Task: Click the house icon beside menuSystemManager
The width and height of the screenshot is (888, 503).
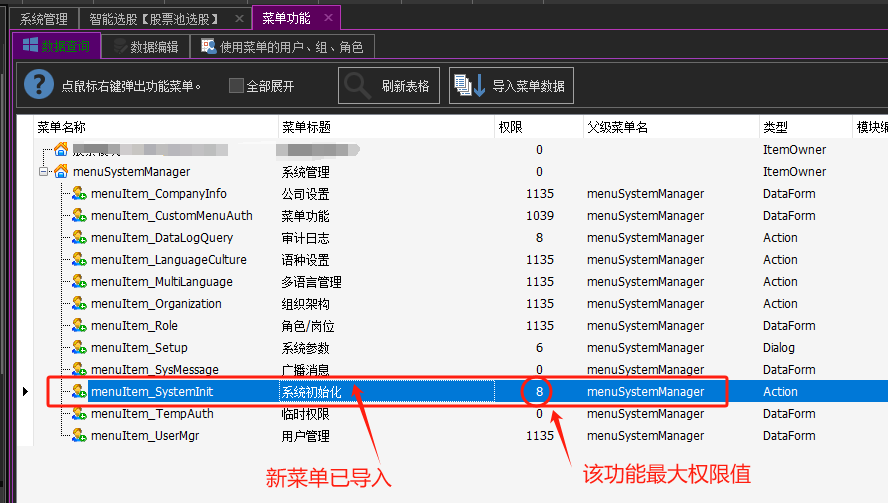Action: tap(61, 171)
